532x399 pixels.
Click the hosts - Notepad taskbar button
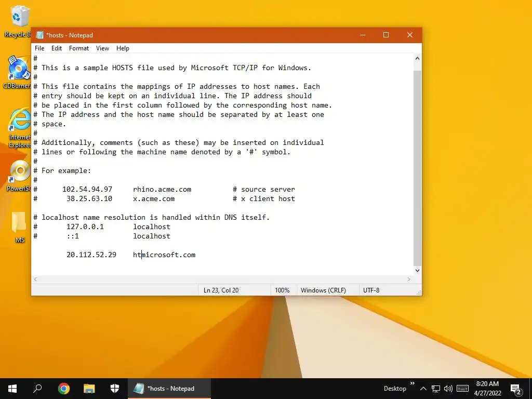click(x=169, y=389)
